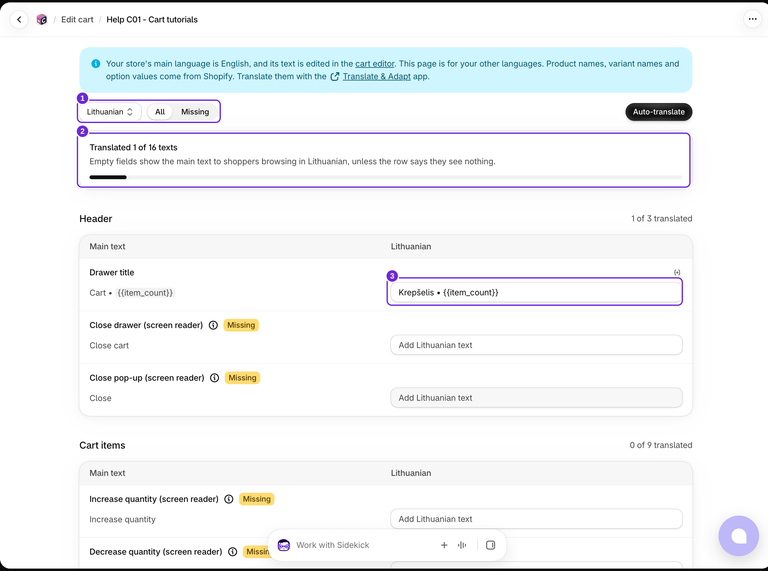This screenshot has width=768, height=571.
Task: Show info for Increase quantity (screen reader)
Action: point(229,499)
